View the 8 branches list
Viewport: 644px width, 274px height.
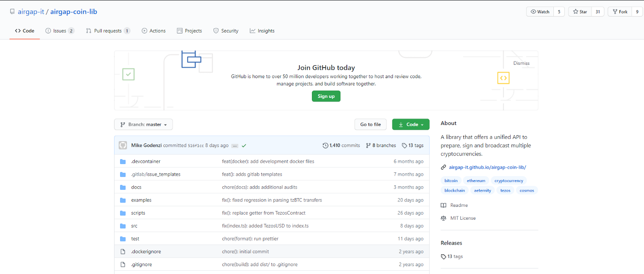point(381,145)
